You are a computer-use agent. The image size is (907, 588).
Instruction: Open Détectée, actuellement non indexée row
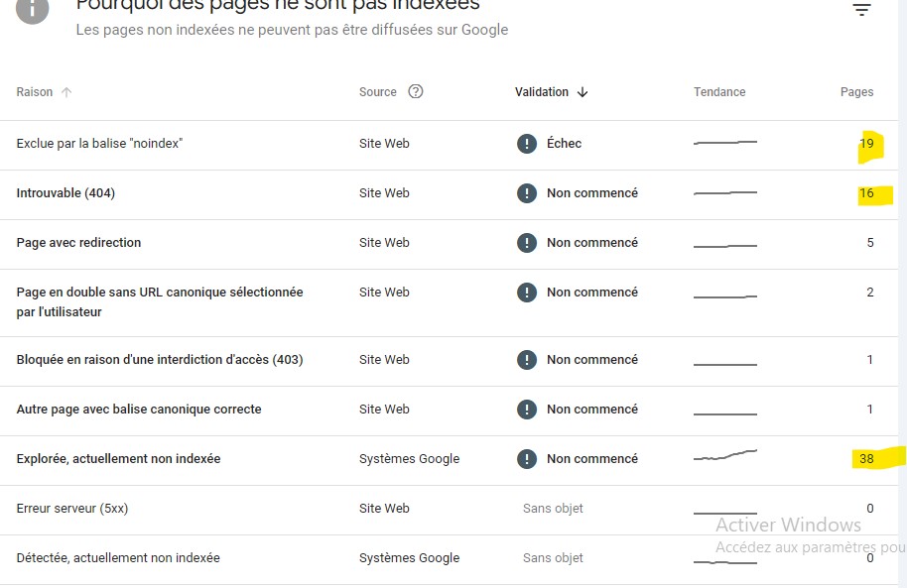[449, 559]
